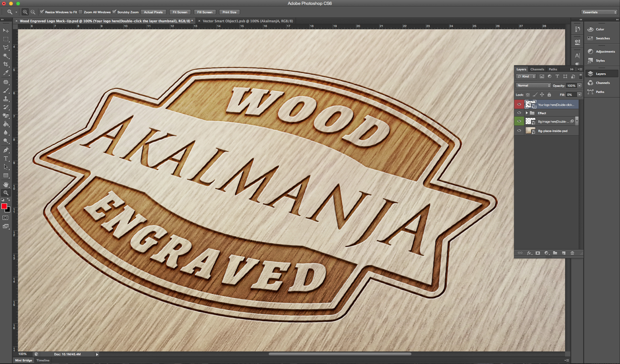Click the Print Size button
Image resolution: width=620 pixels, height=364 pixels.
point(229,12)
